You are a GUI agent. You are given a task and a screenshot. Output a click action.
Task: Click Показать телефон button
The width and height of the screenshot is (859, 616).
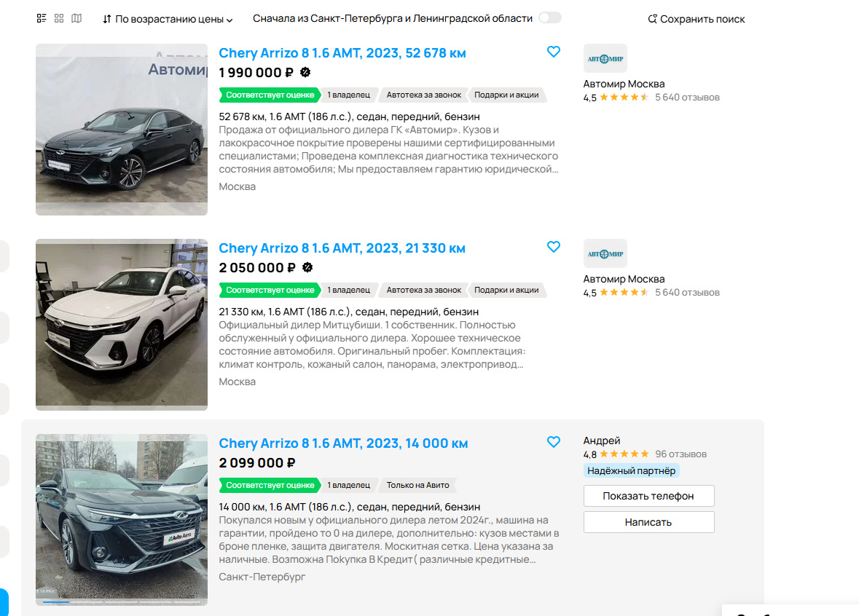tap(648, 496)
